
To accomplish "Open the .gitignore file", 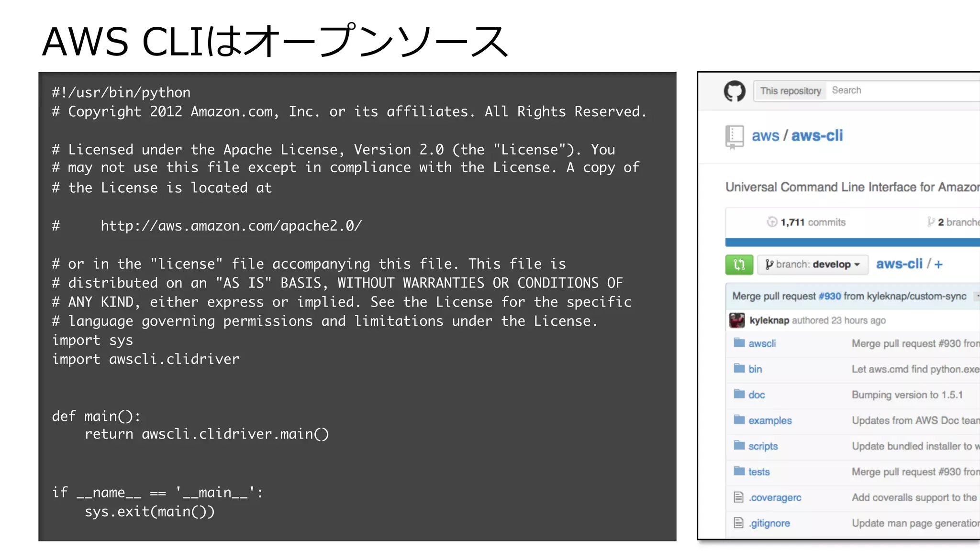I will 769,523.
